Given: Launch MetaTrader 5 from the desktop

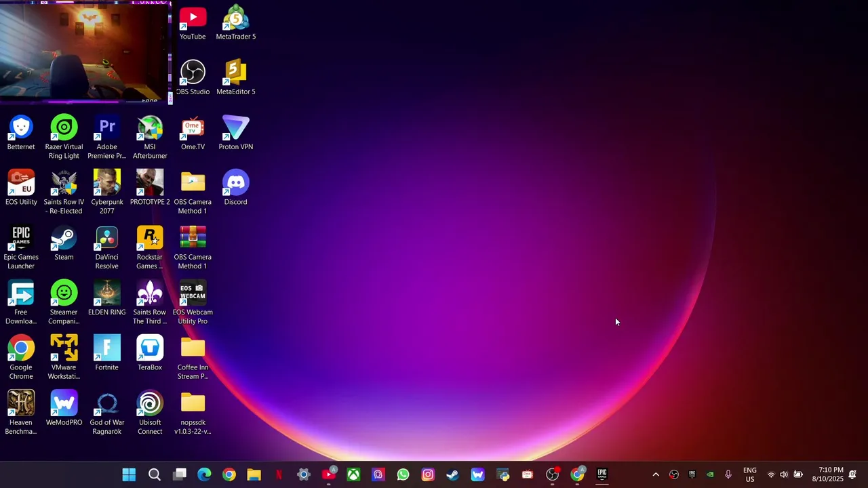Looking at the screenshot, I should pyautogui.click(x=235, y=23).
